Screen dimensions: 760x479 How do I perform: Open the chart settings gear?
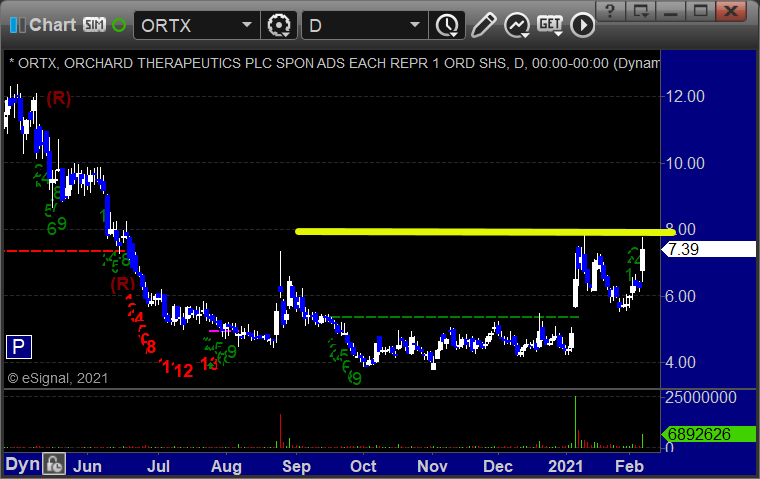[x=279, y=25]
